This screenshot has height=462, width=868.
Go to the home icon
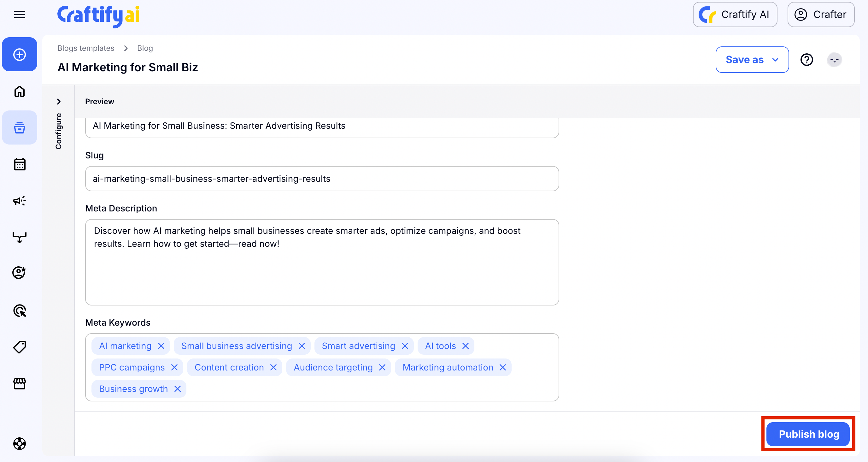pyautogui.click(x=20, y=92)
